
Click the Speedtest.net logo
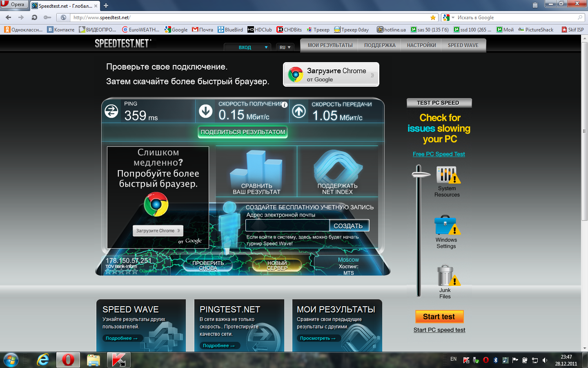point(123,43)
